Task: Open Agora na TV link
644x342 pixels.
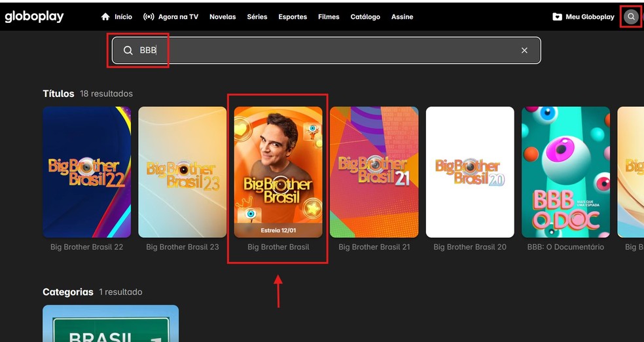Action: pyautogui.click(x=178, y=17)
